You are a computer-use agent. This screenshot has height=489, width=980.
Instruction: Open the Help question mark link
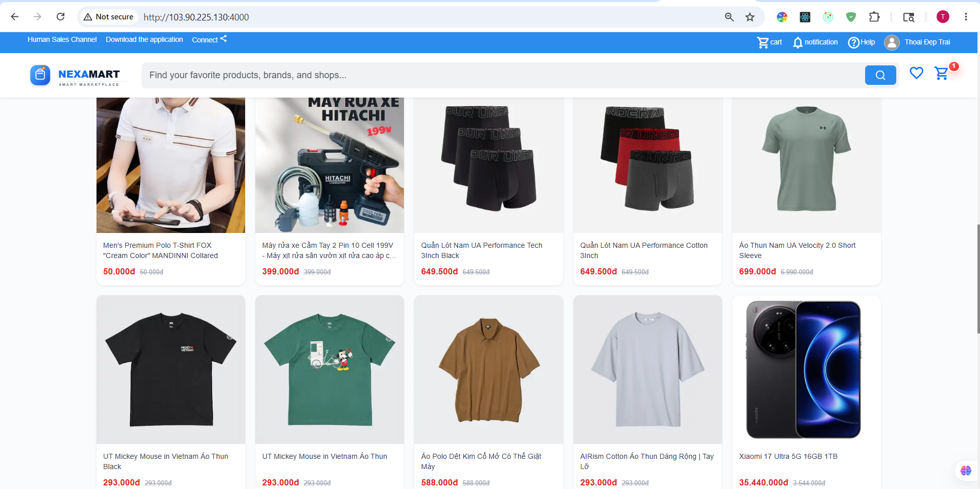point(862,42)
